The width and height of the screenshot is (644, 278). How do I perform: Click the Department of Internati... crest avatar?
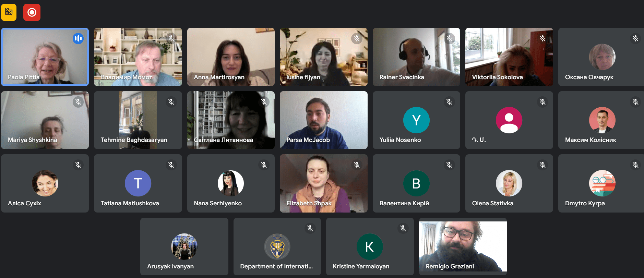(277, 246)
